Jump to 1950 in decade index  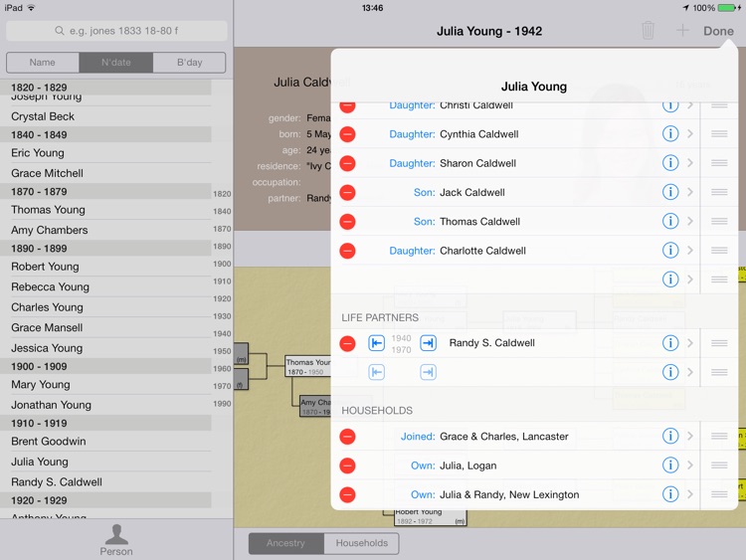pos(222,351)
